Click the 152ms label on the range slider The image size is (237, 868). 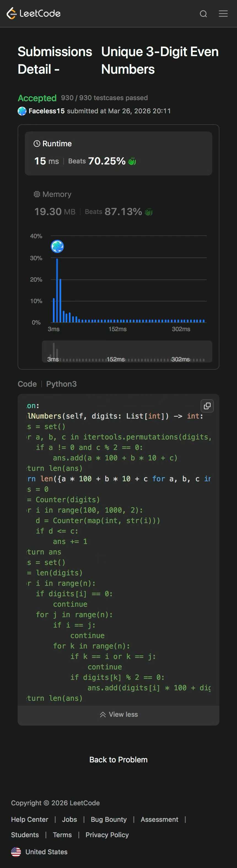[x=116, y=359]
